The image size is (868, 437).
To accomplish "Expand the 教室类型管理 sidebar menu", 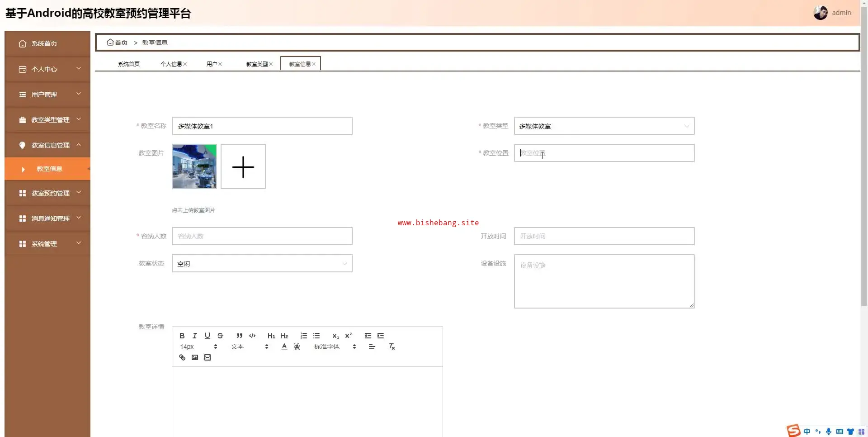I will pyautogui.click(x=47, y=120).
